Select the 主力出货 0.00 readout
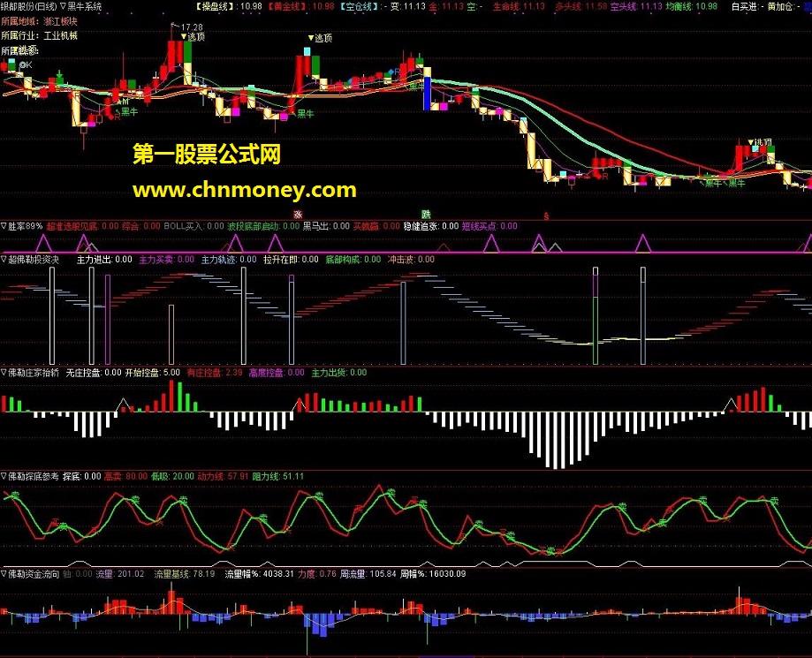This screenshot has height=658, width=812. pos(338,373)
